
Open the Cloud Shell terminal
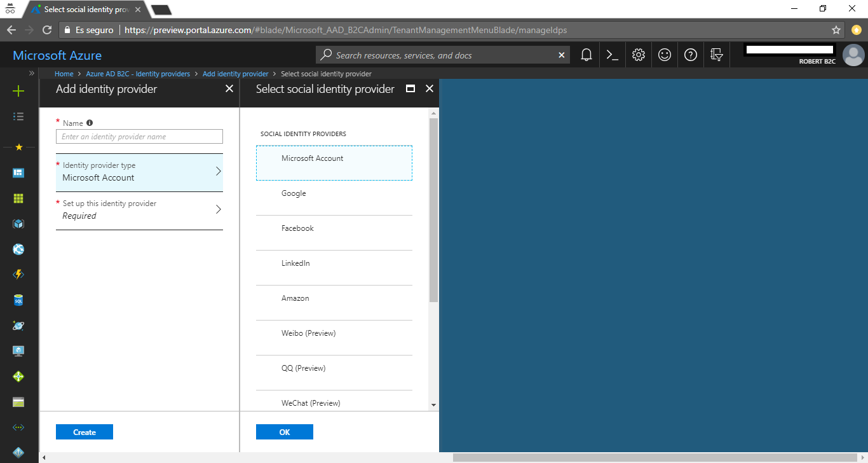click(x=612, y=55)
